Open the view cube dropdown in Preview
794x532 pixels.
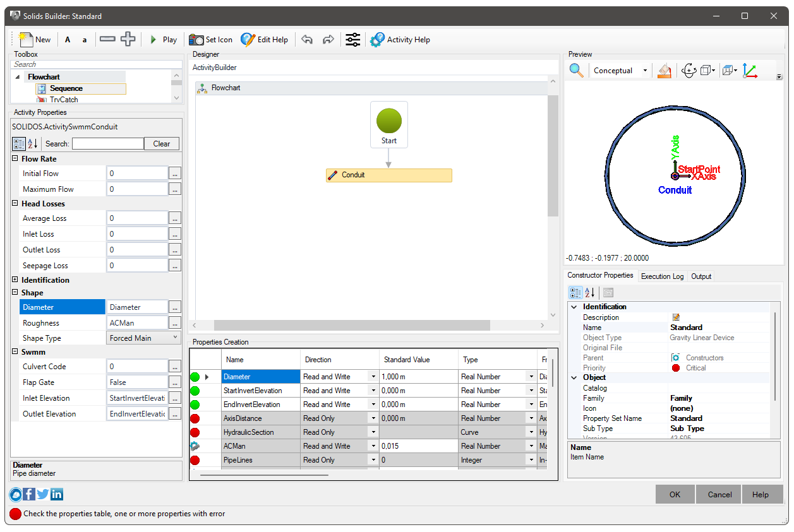tap(708, 71)
